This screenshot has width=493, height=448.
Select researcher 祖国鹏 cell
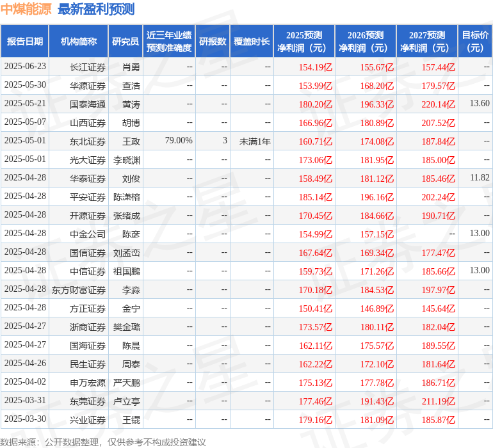click(127, 271)
